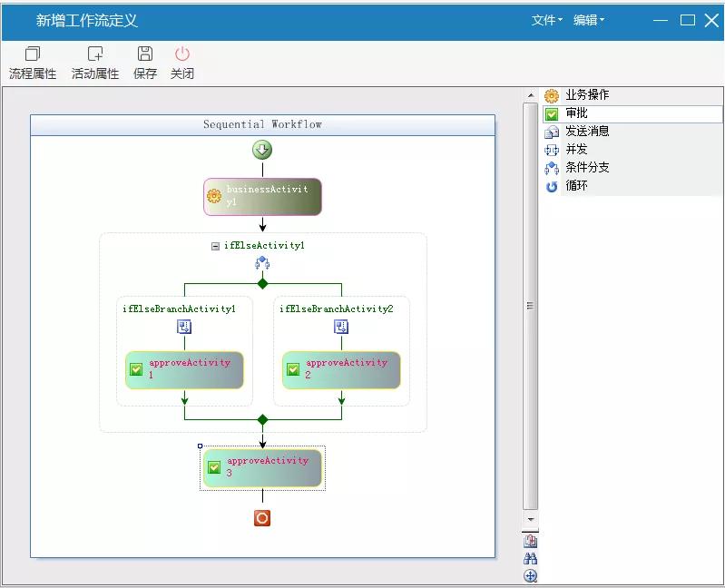Click selection handle of approveActivity3

point(201,446)
